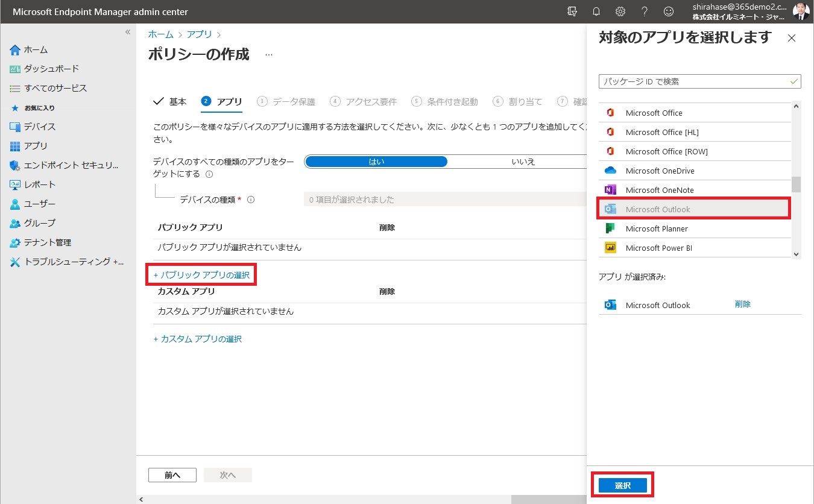This screenshot has height=504, width=814.
Task: Open the more options ellipsis beside ポリシーの作成
Action: (269, 55)
